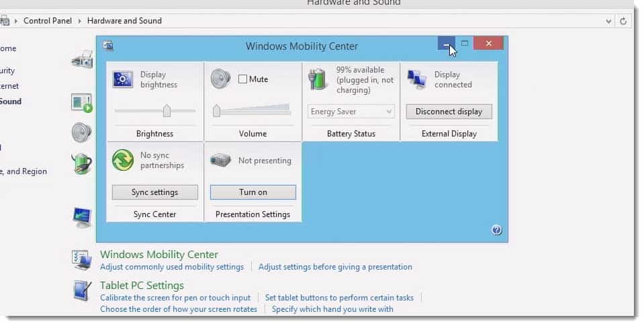Screen dimensions: 644x326
Task: Click the Windows Mobility Center laptop icon
Action: pos(82,260)
